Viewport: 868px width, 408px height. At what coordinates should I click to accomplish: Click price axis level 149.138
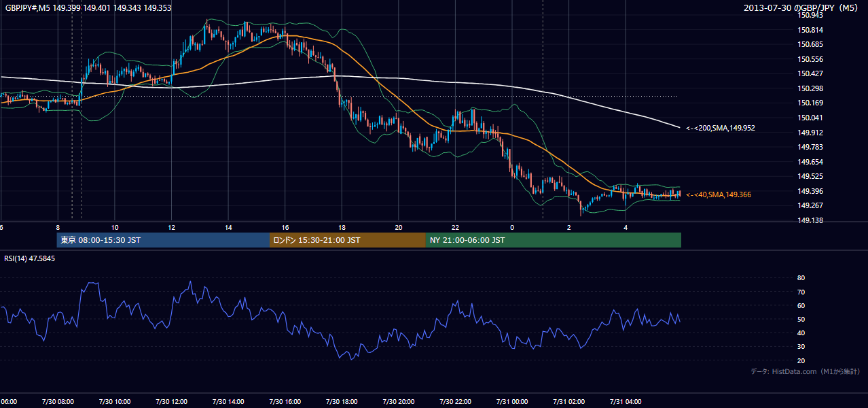pos(810,220)
